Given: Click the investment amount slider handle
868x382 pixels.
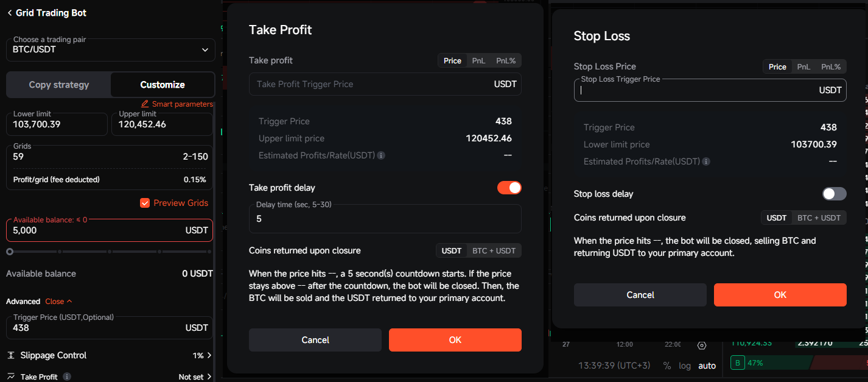Looking at the screenshot, I should pyautogui.click(x=10, y=251).
